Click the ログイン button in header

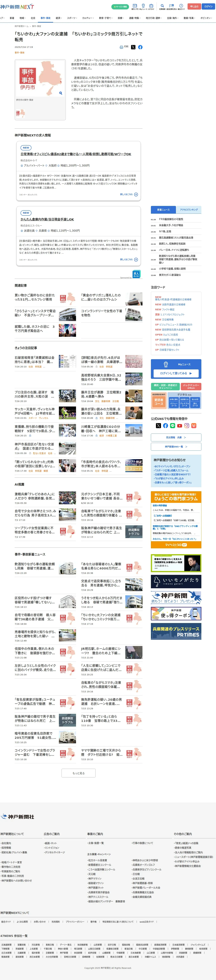click(208, 7)
